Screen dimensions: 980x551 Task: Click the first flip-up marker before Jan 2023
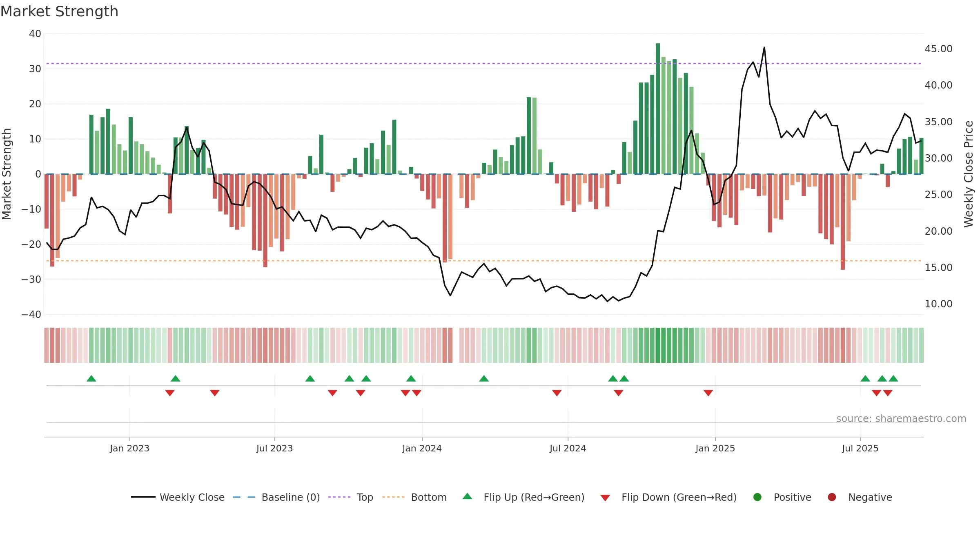click(x=91, y=378)
